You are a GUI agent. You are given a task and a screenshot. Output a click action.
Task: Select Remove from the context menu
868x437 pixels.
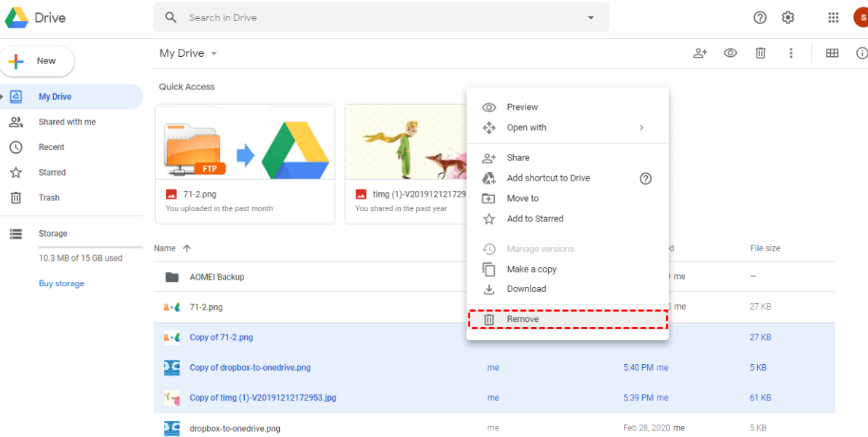click(523, 319)
